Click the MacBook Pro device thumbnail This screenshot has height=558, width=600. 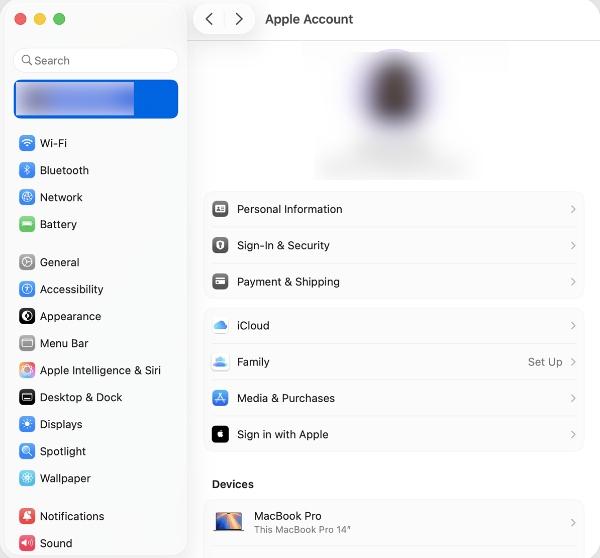point(228,522)
